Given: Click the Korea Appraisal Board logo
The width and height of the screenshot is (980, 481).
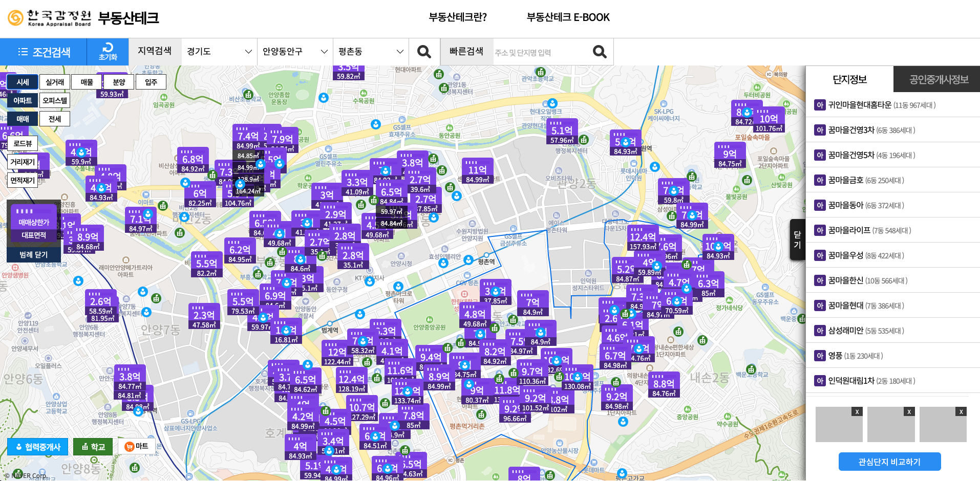Looking at the screenshot, I should [x=50, y=18].
